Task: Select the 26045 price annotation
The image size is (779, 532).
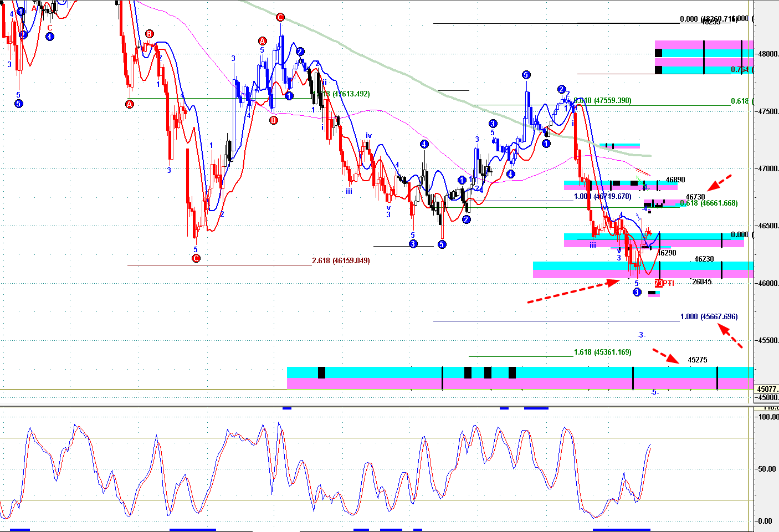Action: coord(701,282)
